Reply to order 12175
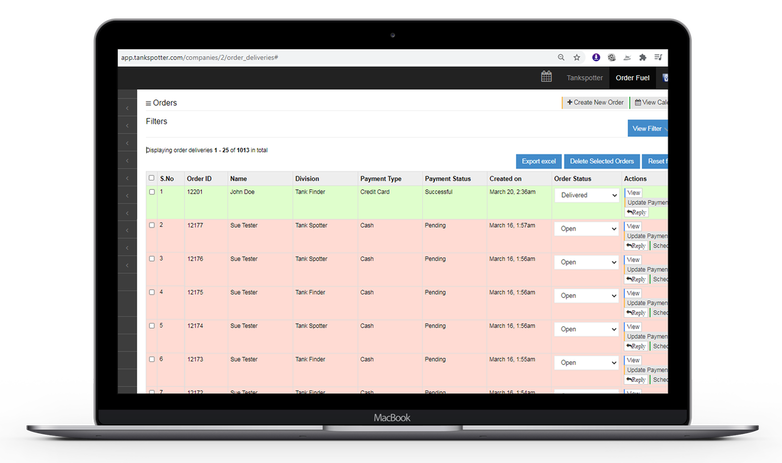The height and width of the screenshot is (463, 782). [636, 313]
